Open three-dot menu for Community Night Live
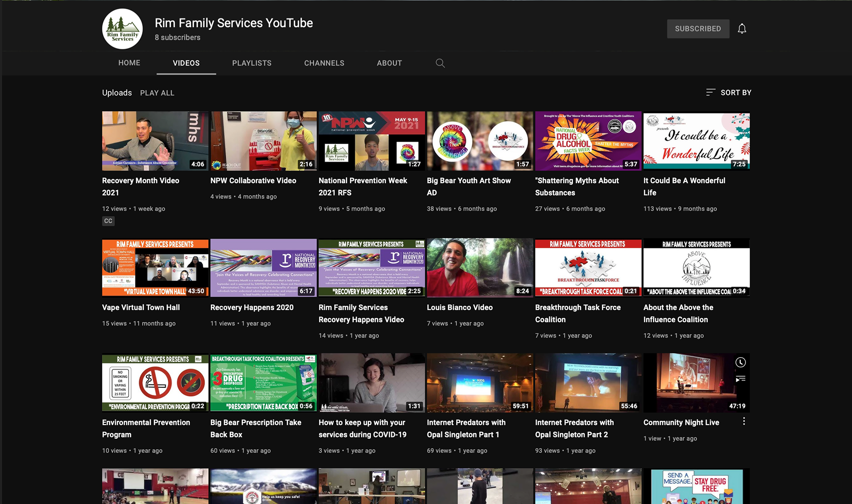The height and width of the screenshot is (504, 852). click(x=744, y=421)
